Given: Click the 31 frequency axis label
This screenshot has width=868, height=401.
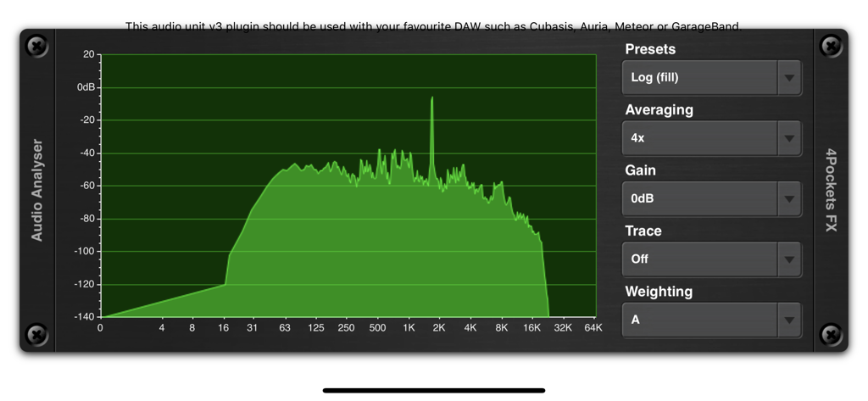Looking at the screenshot, I should 253,328.
